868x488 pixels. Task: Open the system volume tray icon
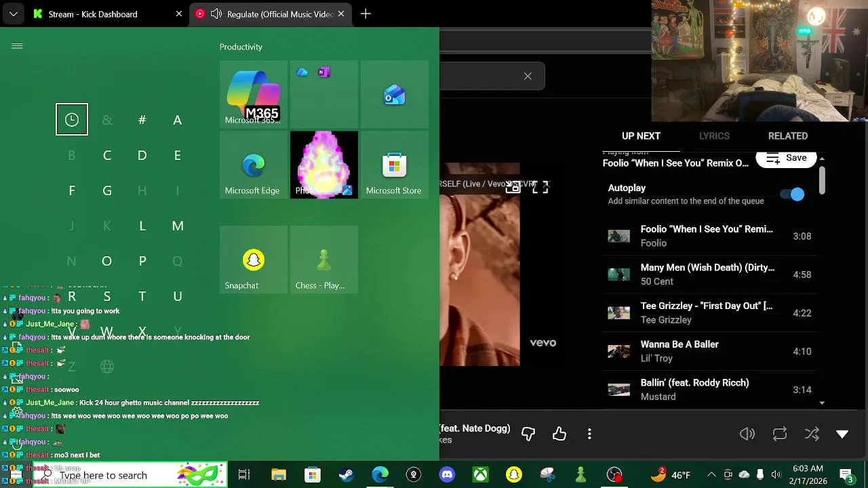776,474
